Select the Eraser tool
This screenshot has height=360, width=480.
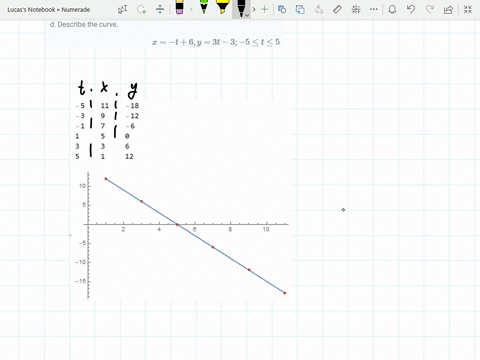click(x=179, y=7)
